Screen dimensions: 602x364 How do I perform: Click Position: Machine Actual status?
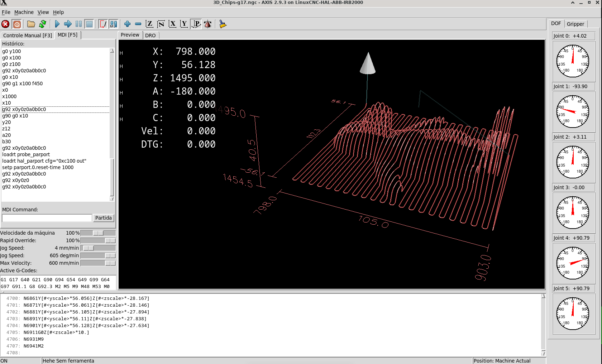[502, 361]
